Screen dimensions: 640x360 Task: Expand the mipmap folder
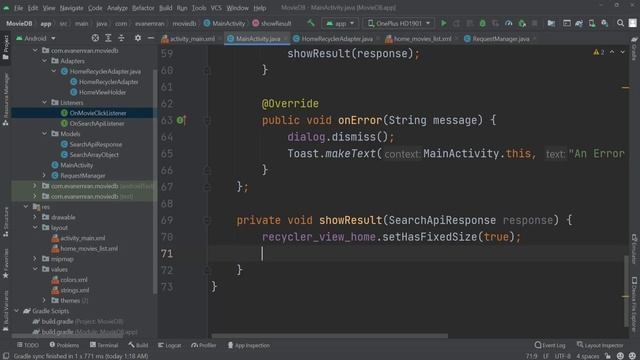tap(35, 259)
